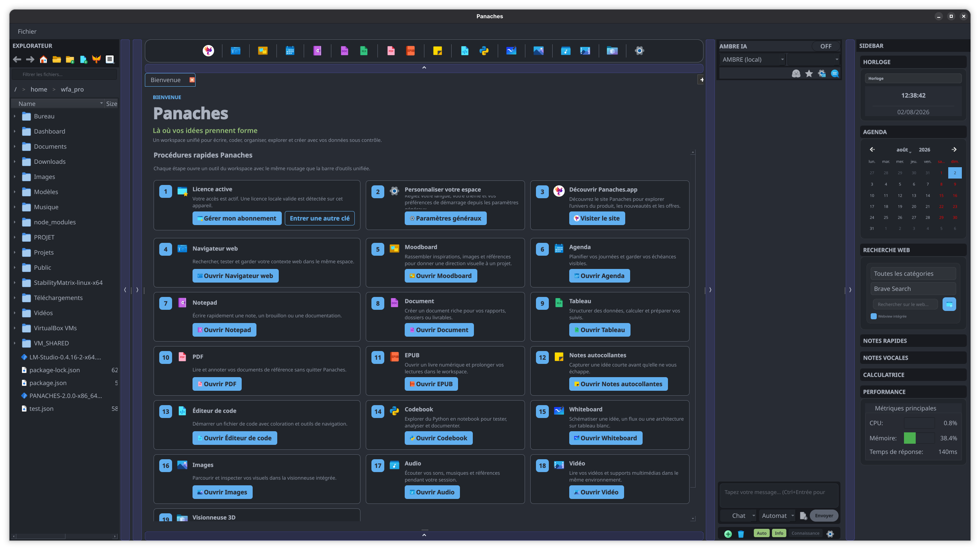Close the Bienvenue tab

pyautogui.click(x=192, y=80)
